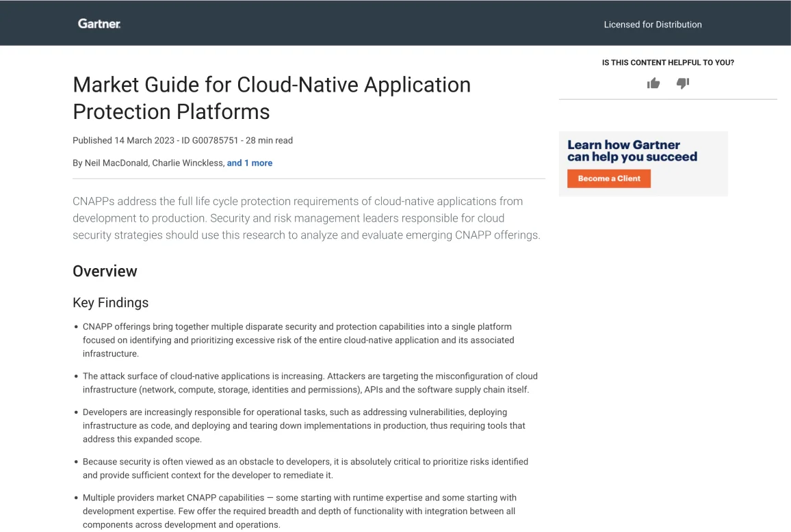The height and width of the screenshot is (532, 791).
Task: Click the bullet about developers' operational tasks
Action: click(x=304, y=425)
